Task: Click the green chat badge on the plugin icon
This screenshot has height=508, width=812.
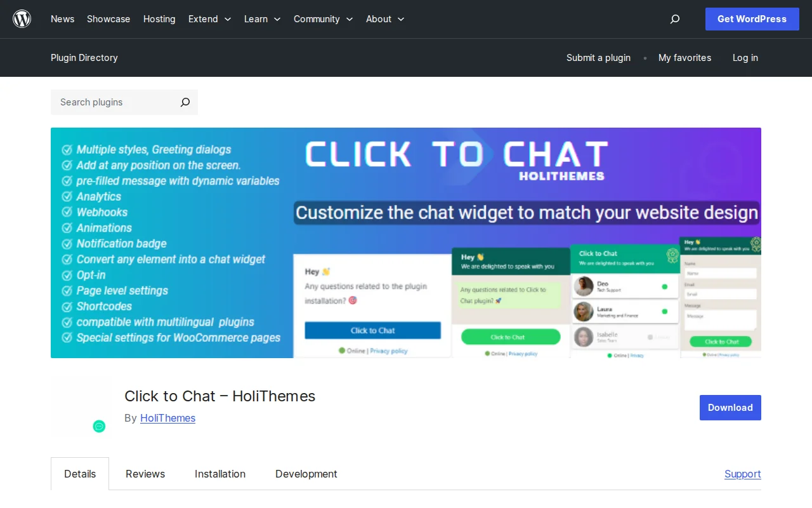Action: (99, 426)
